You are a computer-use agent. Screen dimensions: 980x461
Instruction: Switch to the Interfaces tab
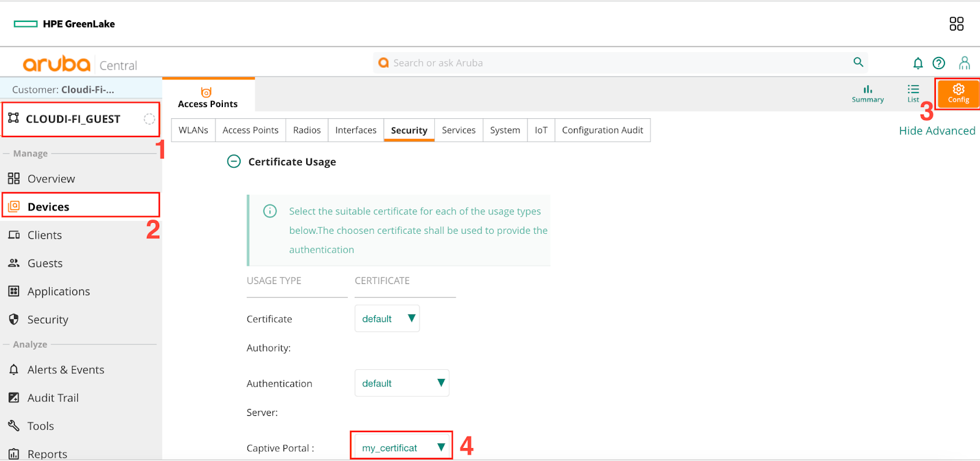pyautogui.click(x=356, y=130)
